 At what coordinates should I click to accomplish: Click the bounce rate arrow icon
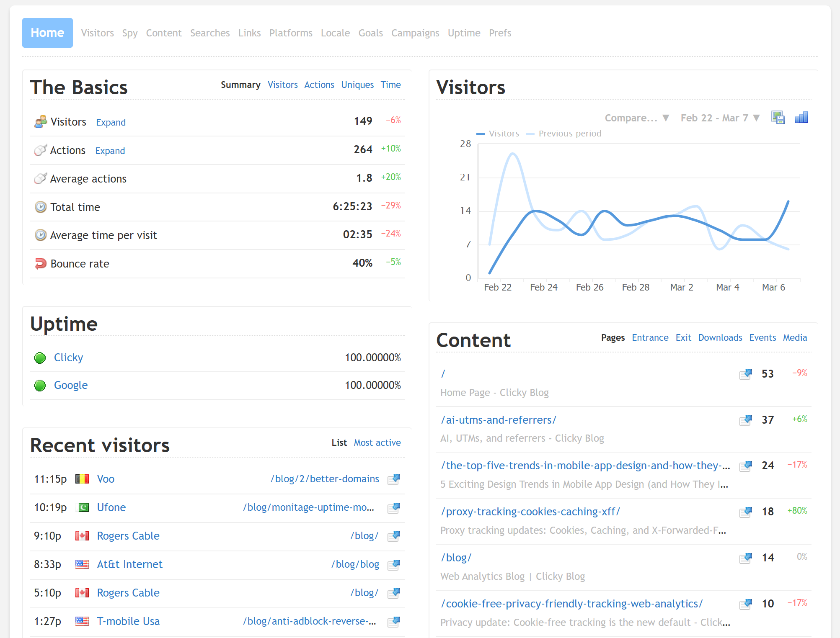(40, 263)
